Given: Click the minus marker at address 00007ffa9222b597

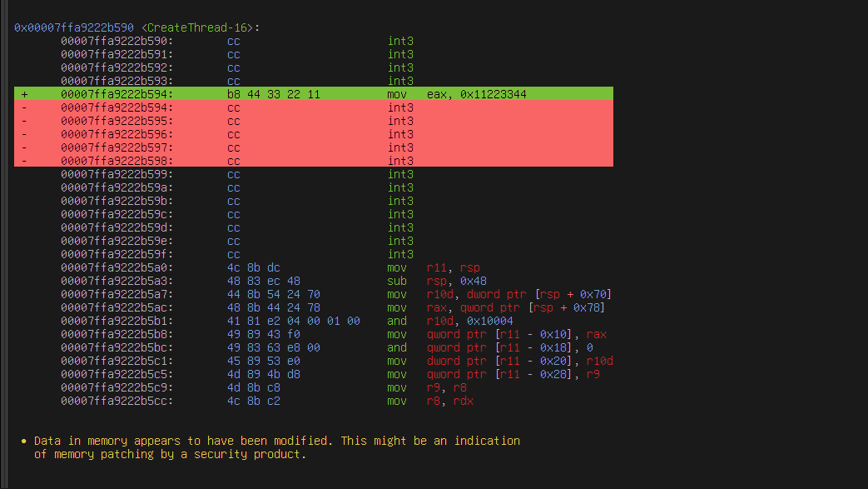Looking at the screenshot, I should coord(24,147).
